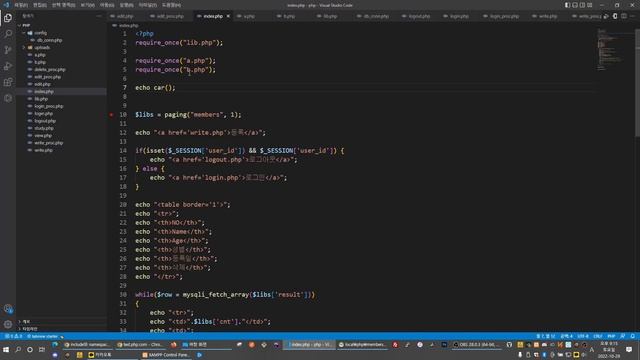Click the CRLF end-of-line status item
The image size is (640, 360).
pyautogui.click(x=598, y=336)
